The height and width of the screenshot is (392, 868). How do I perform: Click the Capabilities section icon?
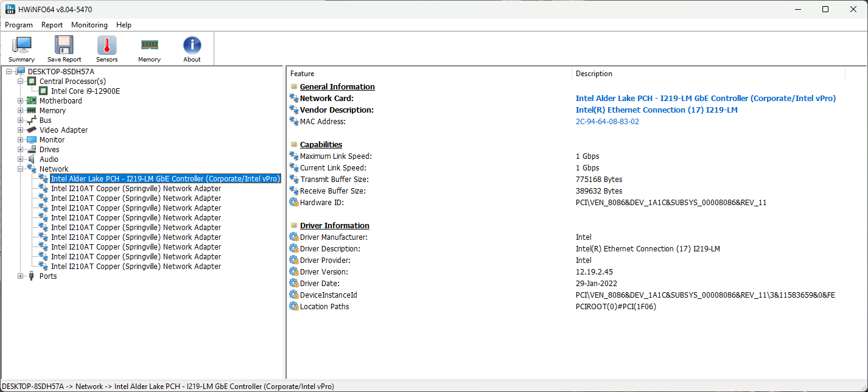point(294,145)
